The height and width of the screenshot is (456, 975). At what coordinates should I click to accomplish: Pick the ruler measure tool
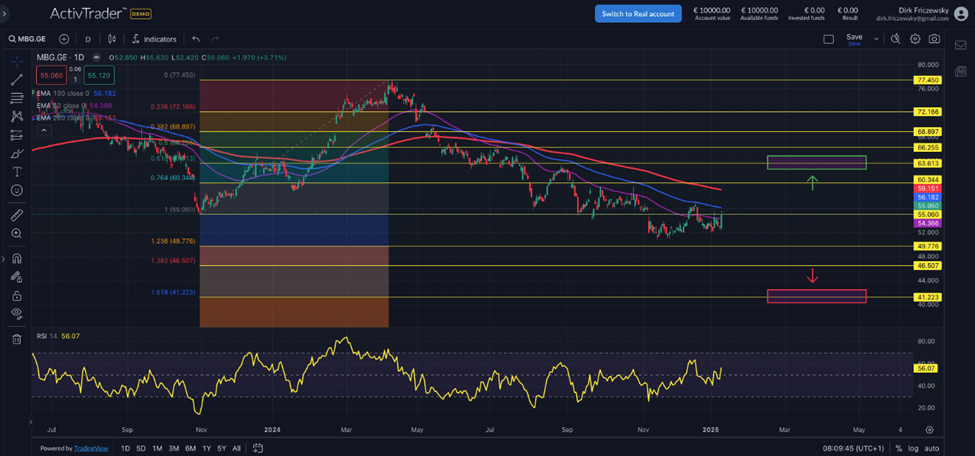click(16, 214)
